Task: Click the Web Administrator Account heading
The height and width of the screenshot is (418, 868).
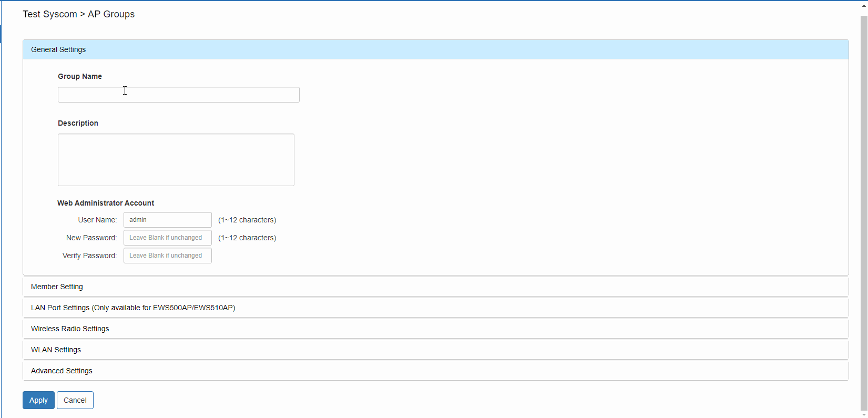Action: [x=106, y=203]
